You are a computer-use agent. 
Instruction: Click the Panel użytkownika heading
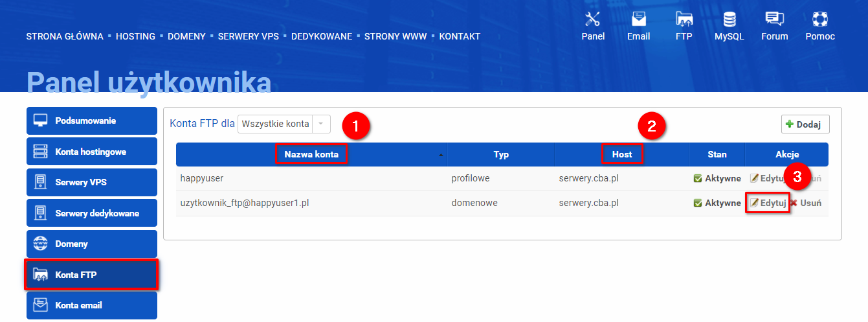[149, 82]
